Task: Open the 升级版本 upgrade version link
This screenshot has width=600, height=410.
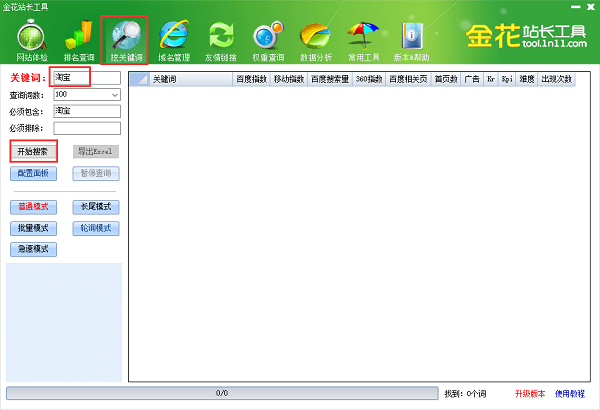Action: (x=530, y=393)
